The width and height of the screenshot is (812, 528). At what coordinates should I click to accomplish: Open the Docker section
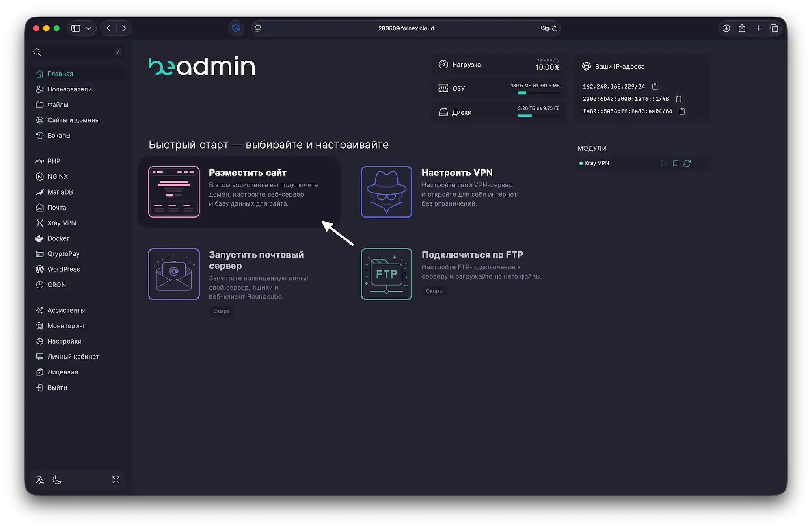tap(58, 238)
